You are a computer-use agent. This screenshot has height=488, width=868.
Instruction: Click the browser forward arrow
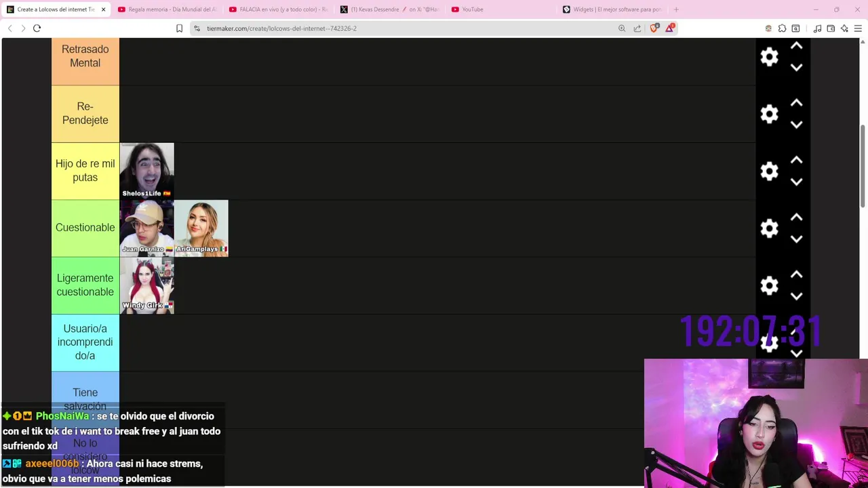pyautogui.click(x=23, y=28)
